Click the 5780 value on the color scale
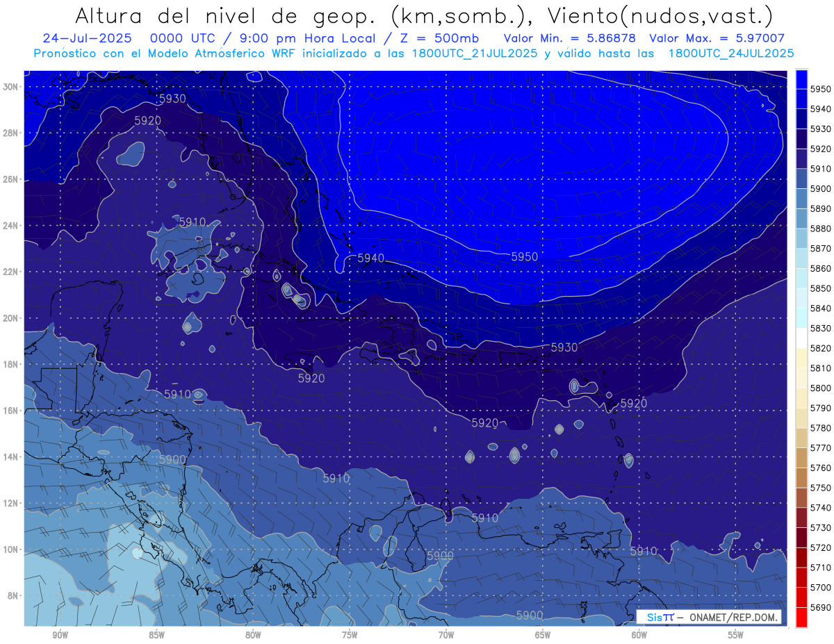 tap(821, 428)
